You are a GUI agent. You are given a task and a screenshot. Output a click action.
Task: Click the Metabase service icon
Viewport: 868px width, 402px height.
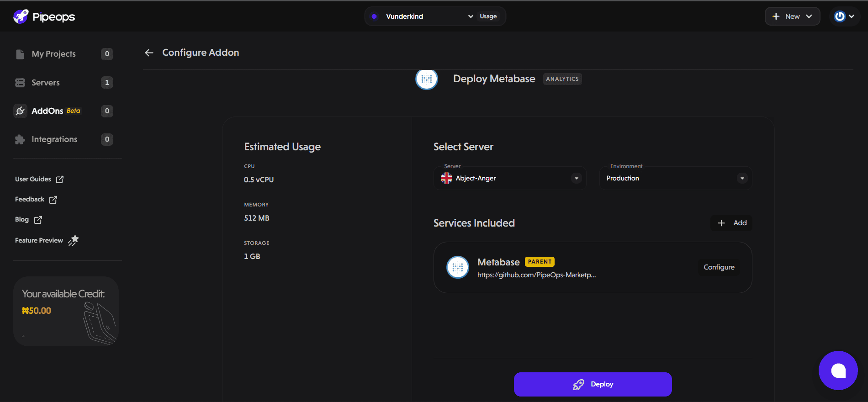point(458,267)
